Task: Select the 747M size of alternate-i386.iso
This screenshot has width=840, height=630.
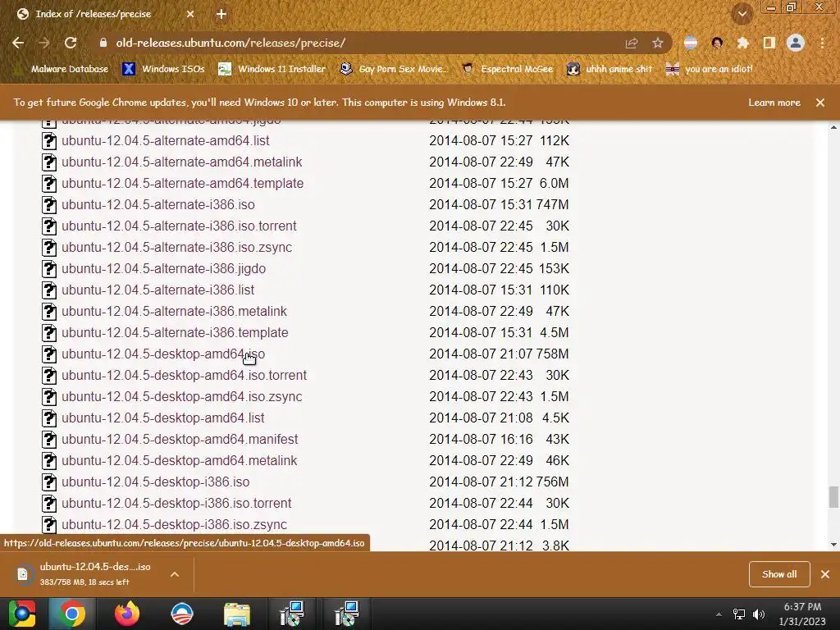Action: tap(552, 204)
